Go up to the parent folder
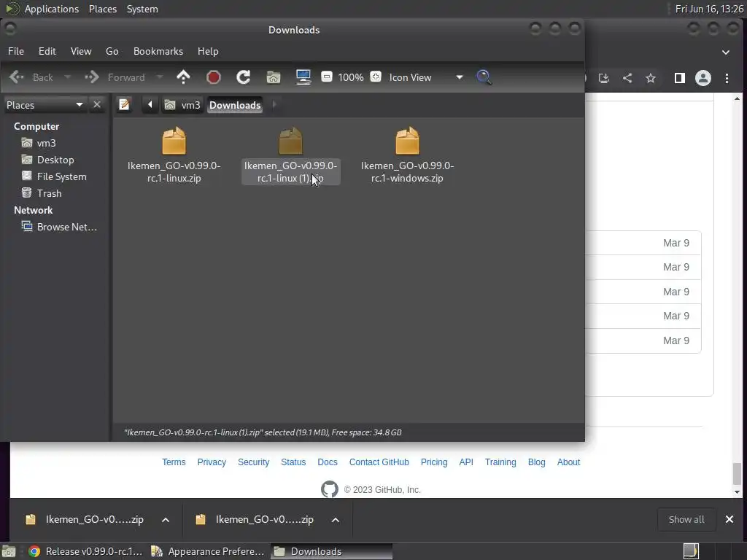This screenshot has width=747, height=560. click(183, 77)
